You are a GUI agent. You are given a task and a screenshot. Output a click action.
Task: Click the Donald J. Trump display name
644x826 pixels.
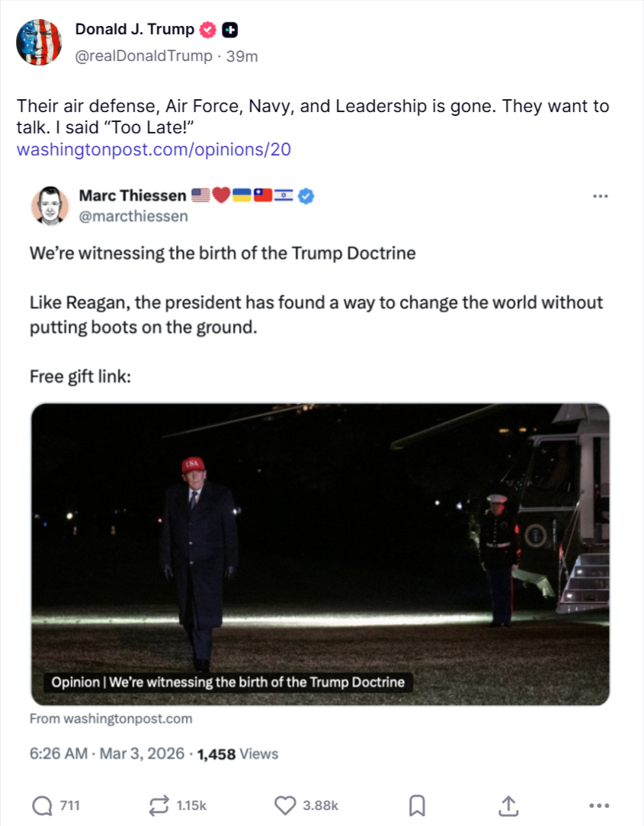(x=135, y=30)
